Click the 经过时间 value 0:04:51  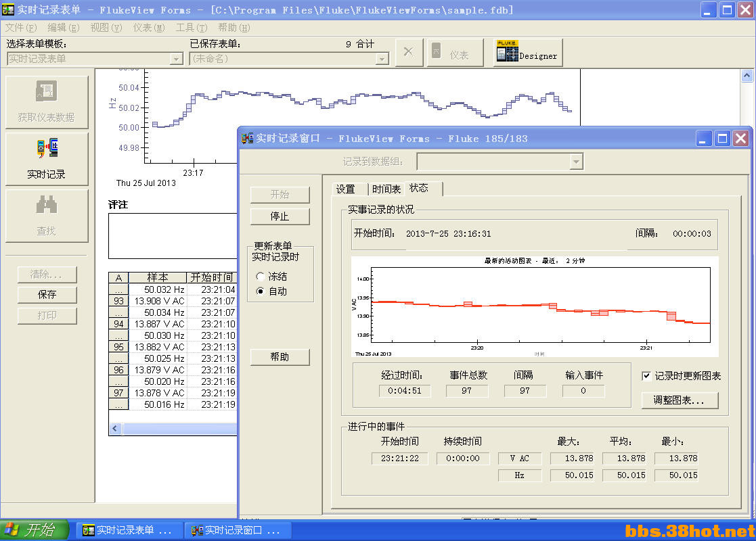[x=405, y=391]
